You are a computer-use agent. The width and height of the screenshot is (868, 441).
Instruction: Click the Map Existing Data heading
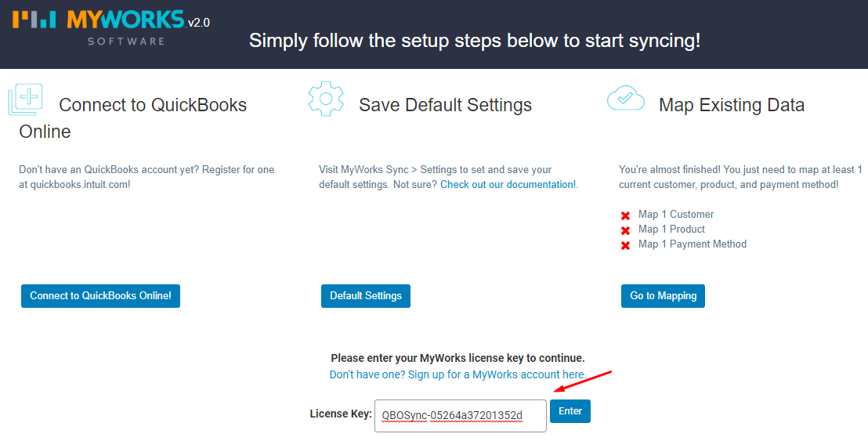tap(732, 105)
